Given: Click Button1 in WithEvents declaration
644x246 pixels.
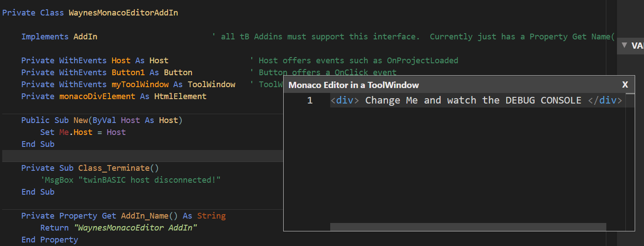Looking at the screenshot, I should [128, 73].
